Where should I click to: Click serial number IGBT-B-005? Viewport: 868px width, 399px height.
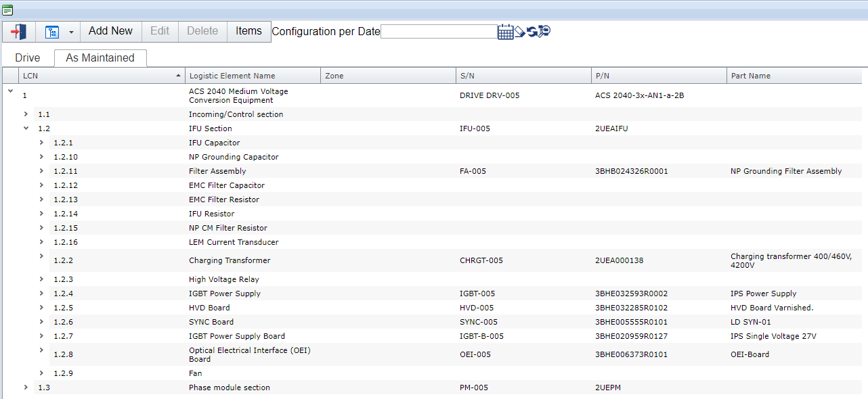pos(481,336)
